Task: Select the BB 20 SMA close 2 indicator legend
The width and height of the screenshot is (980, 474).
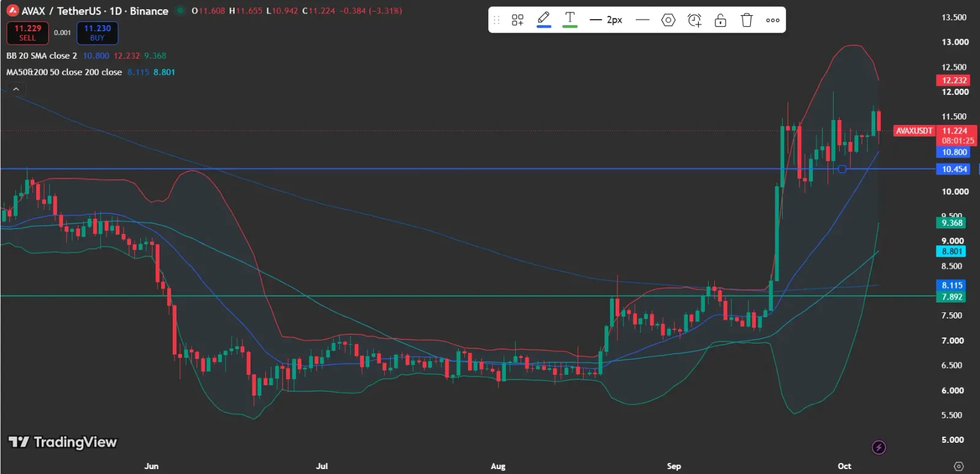Action: pos(42,56)
